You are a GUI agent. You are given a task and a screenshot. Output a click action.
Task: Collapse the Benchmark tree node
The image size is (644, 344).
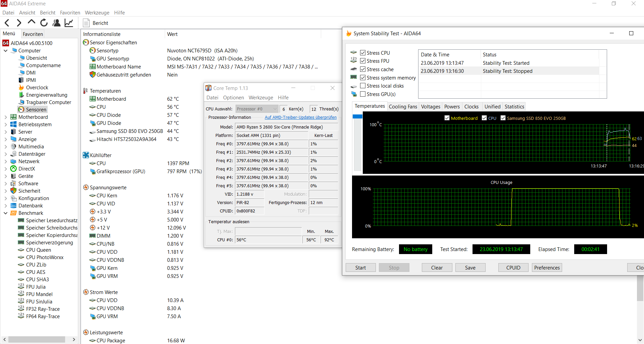pyautogui.click(x=5, y=213)
